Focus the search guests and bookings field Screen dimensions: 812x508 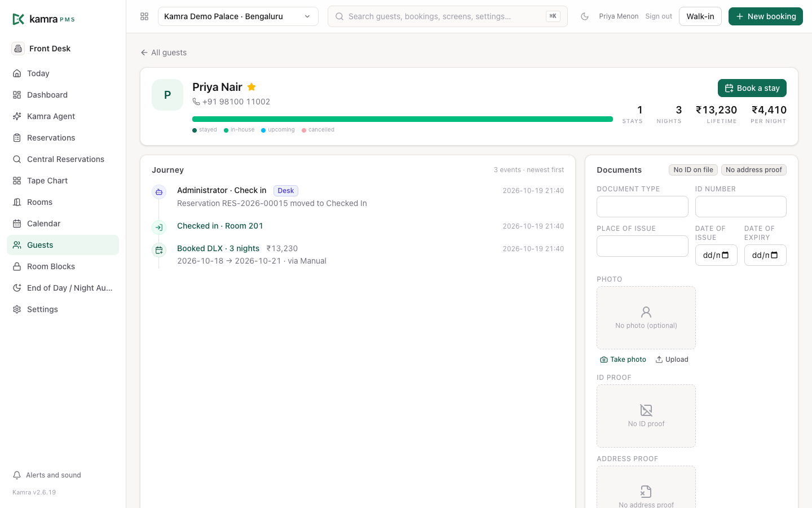[447, 16]
